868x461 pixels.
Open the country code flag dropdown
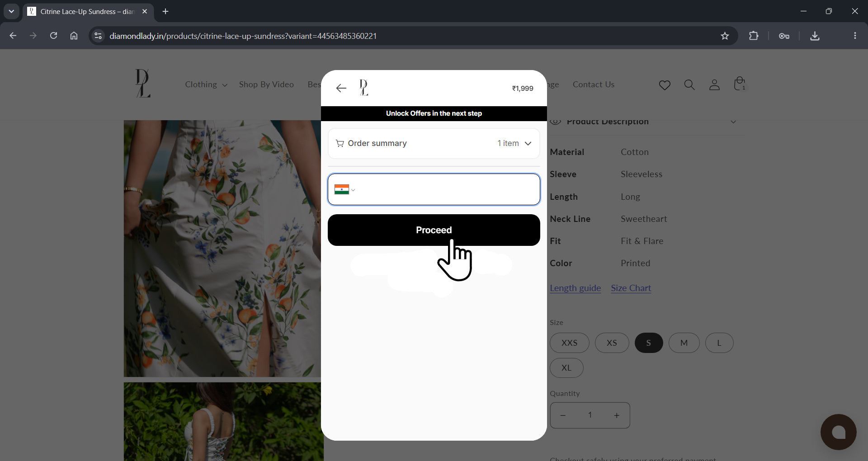point(344,189)
